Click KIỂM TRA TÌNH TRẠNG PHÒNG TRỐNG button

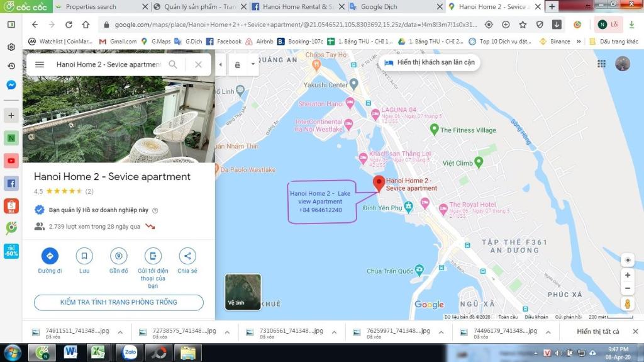(119, 302)
